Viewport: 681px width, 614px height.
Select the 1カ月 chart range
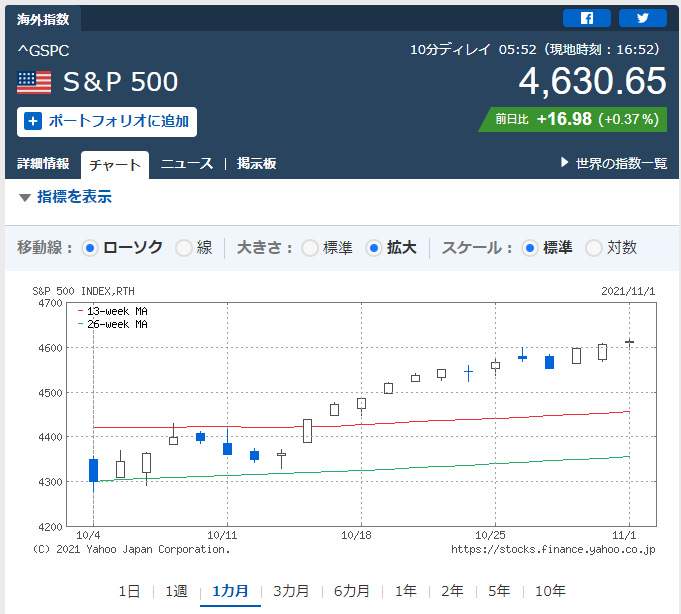(x=230, y=591)
